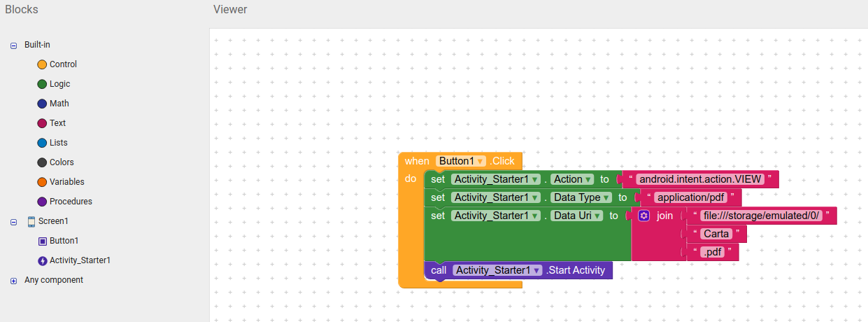
Task: Click the Activity_Starter1 lightning icon
Action: coord(42,260)
